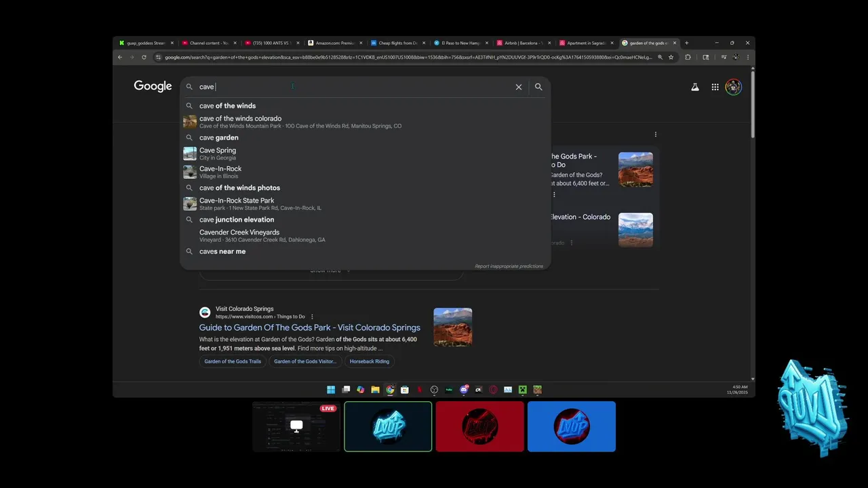The width and height of the screenshot is (868, 488).
Task: Select suggestion 'cave of the winds'
Action: [365, 106]
